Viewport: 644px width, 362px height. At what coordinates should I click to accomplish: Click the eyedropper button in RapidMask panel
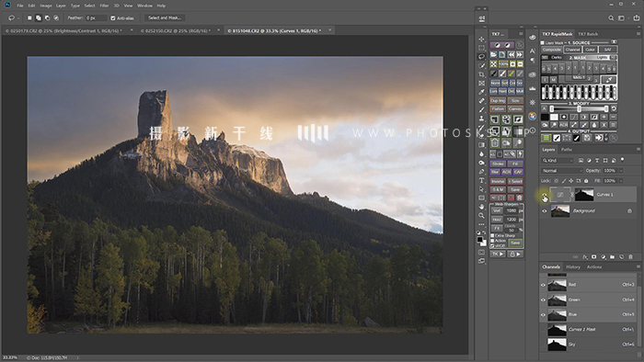[x=609, y=80]
